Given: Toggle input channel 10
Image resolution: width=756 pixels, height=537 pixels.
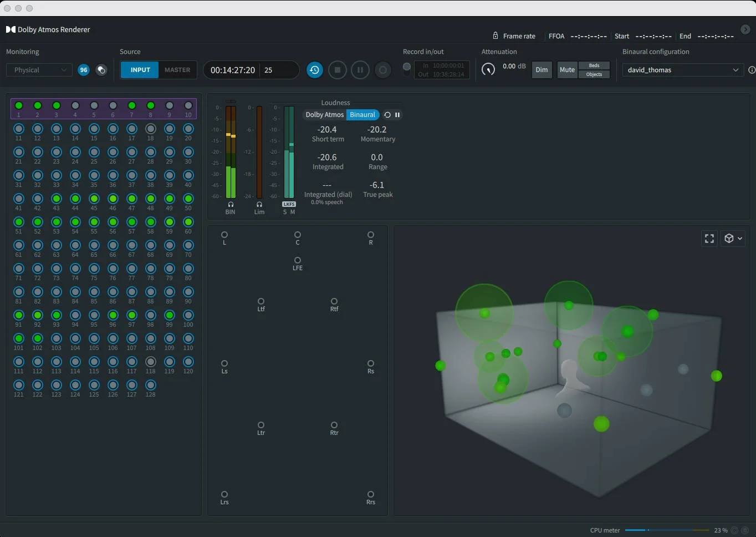Looking at the screenshot, I should [188, 105].
